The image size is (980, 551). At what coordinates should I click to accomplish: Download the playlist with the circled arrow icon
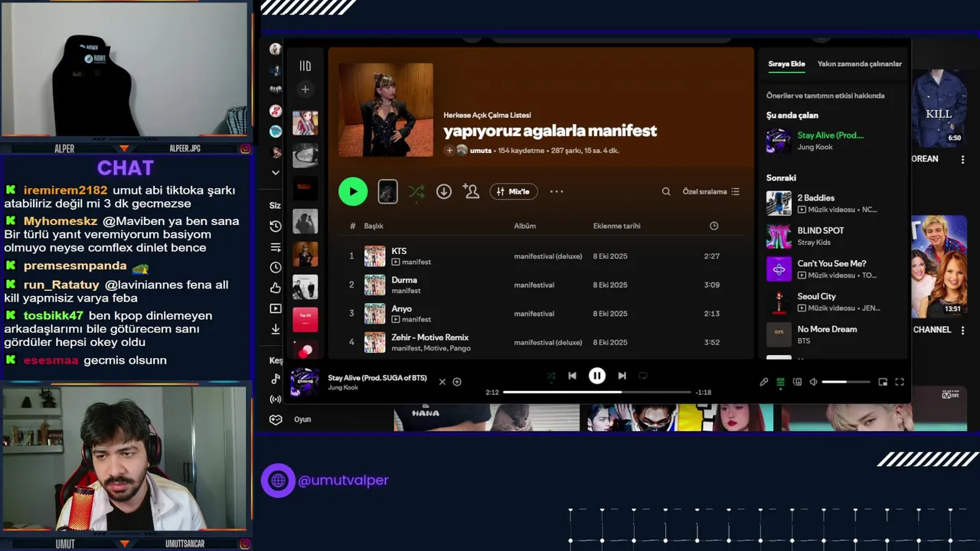tap(444, 191)
